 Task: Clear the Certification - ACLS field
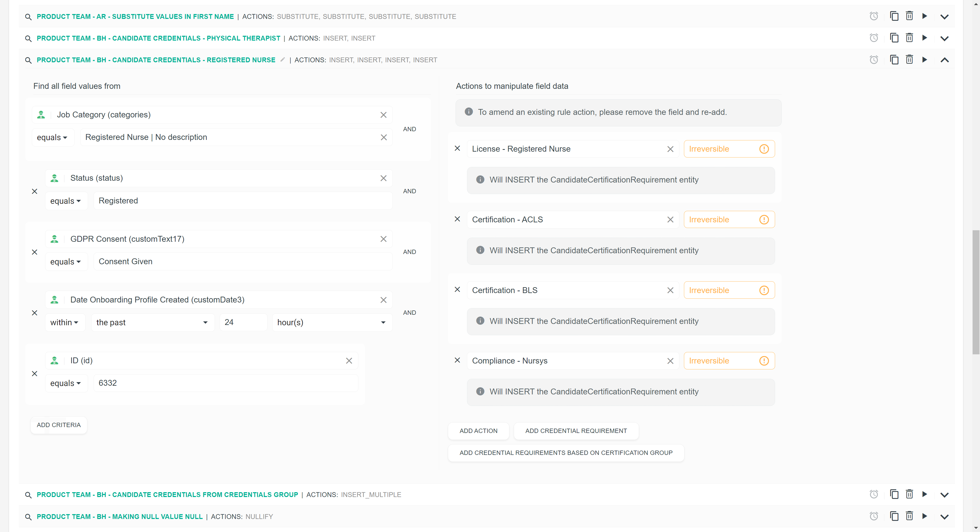tap(670, 220)
